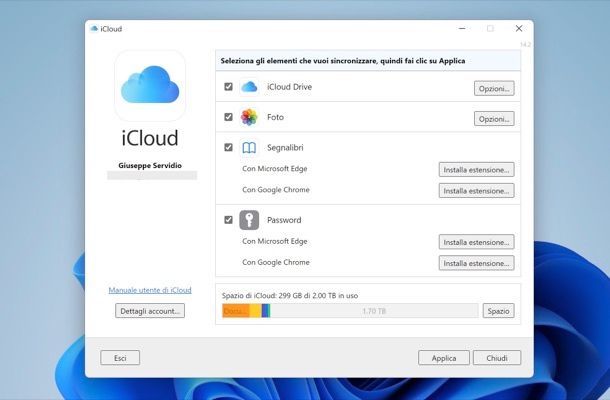Click the Foto label text

click(275, 117)
